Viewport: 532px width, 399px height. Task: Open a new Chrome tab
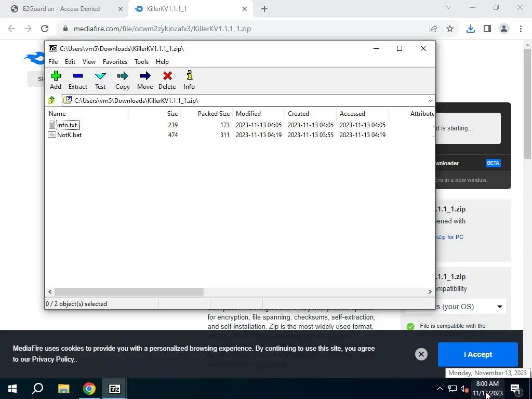pyautogui.click(x=264, y=9)
